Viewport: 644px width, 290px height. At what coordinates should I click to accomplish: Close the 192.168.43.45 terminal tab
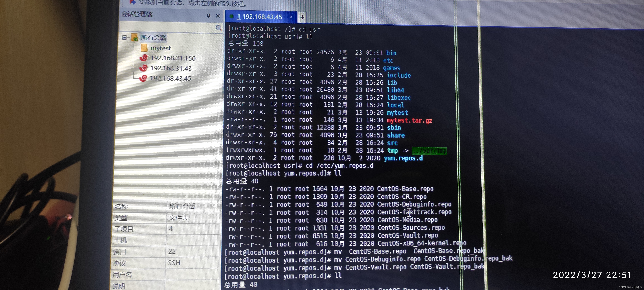click(291, 17)
